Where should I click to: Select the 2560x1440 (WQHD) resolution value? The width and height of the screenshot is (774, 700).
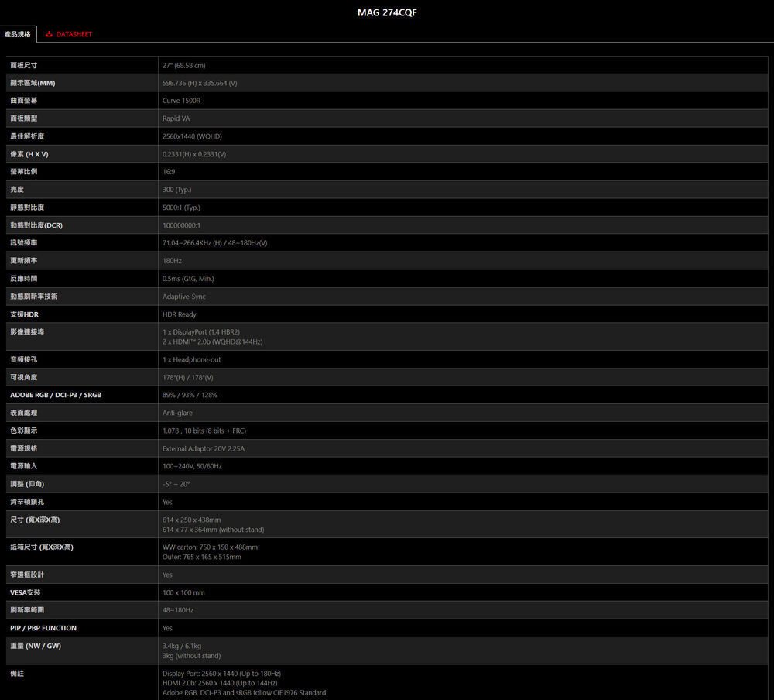pos(192,136)
